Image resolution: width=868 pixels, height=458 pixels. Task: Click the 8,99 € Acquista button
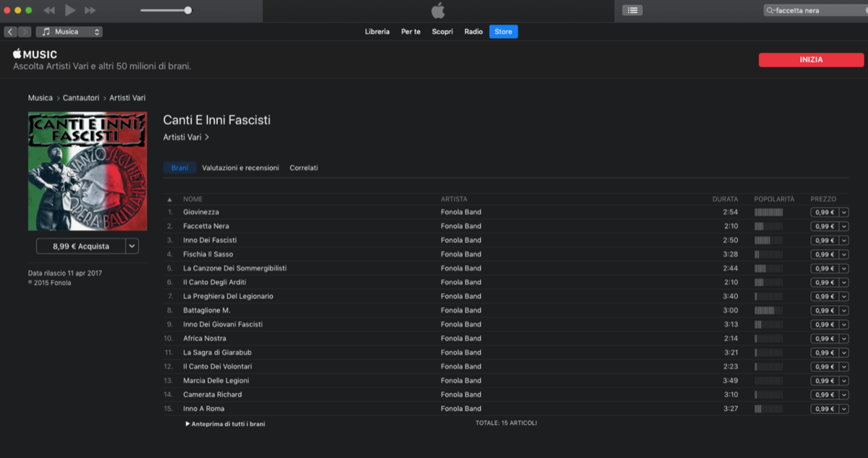click(x=81, y=246)
